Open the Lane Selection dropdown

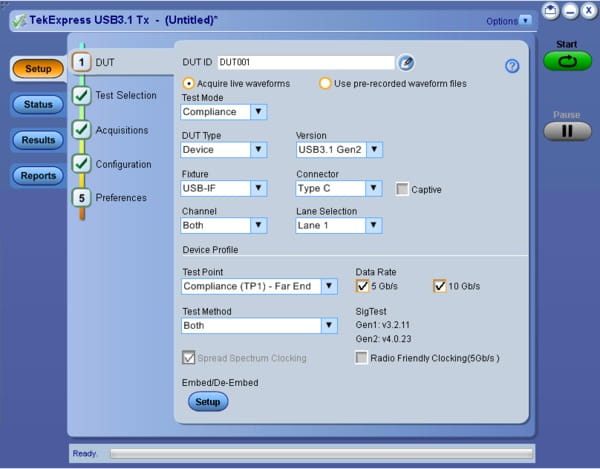373,225
